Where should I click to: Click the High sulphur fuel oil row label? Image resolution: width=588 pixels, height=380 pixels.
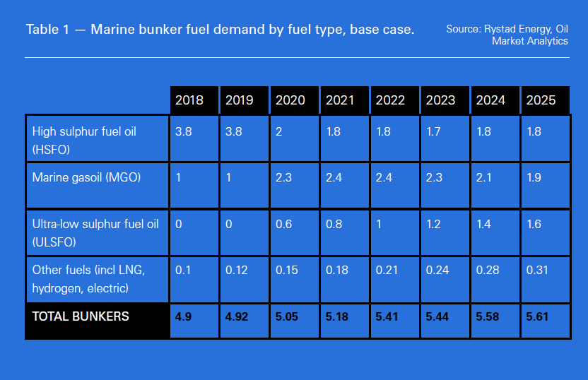tap(84, 138)
